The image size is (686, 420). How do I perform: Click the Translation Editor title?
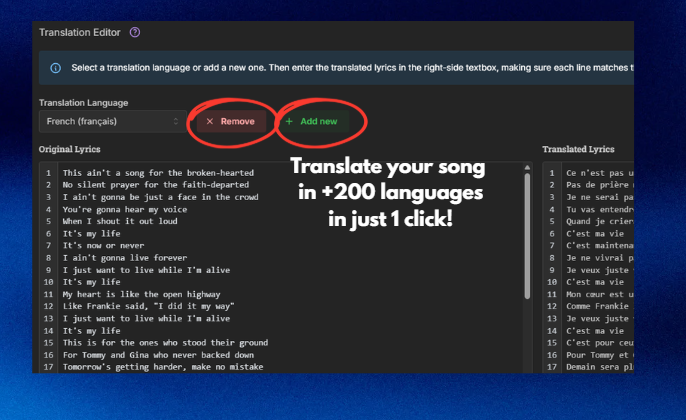(x=80, y=32)
